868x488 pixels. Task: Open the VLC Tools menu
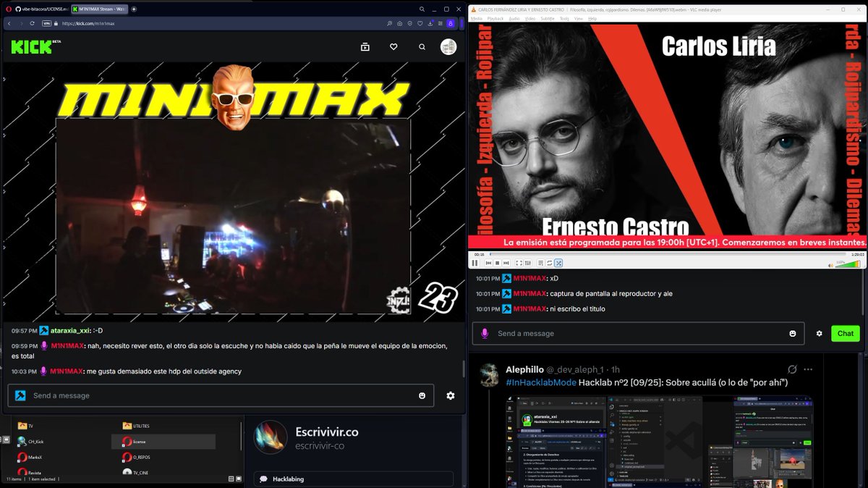click(565, 18)
